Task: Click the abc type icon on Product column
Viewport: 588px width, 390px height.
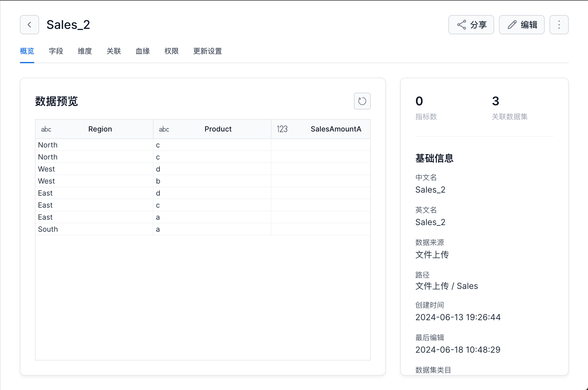Action: [x=164, y=129]
